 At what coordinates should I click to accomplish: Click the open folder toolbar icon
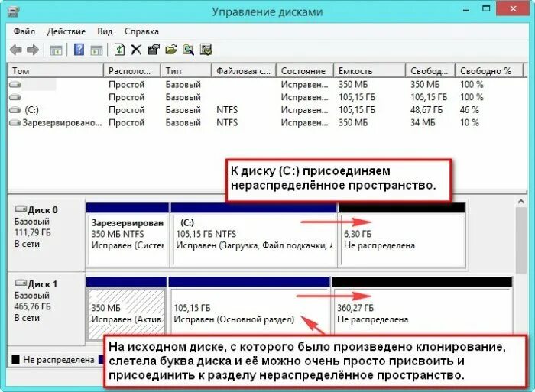coord(171,50)
